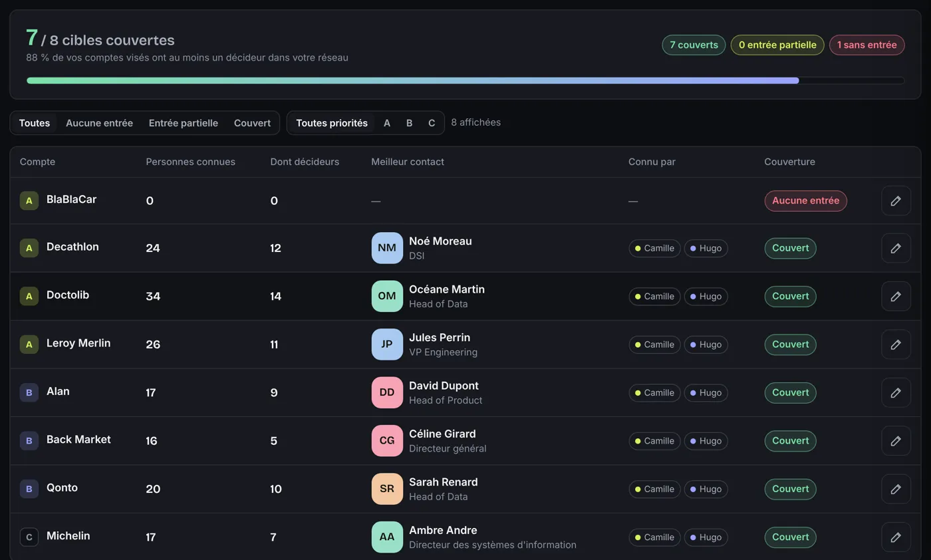Click the Aucune entrée badge for BlaBlaCar

tap(805, 201)
